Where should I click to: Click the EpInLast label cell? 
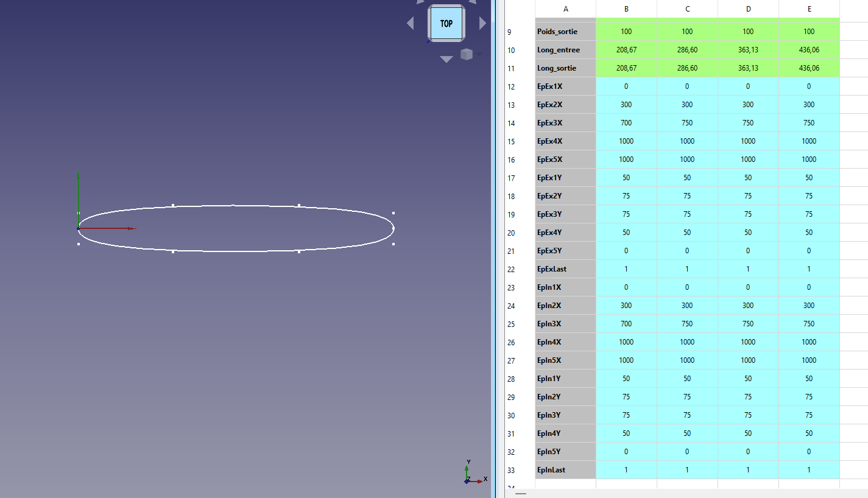(x=565, y=470)
